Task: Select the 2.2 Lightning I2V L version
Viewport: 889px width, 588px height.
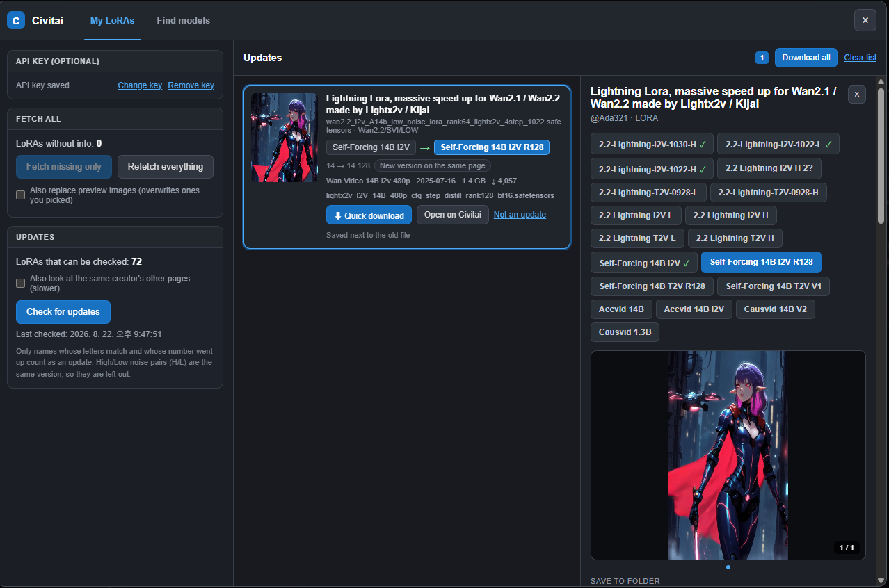Action: pos(636,215)
